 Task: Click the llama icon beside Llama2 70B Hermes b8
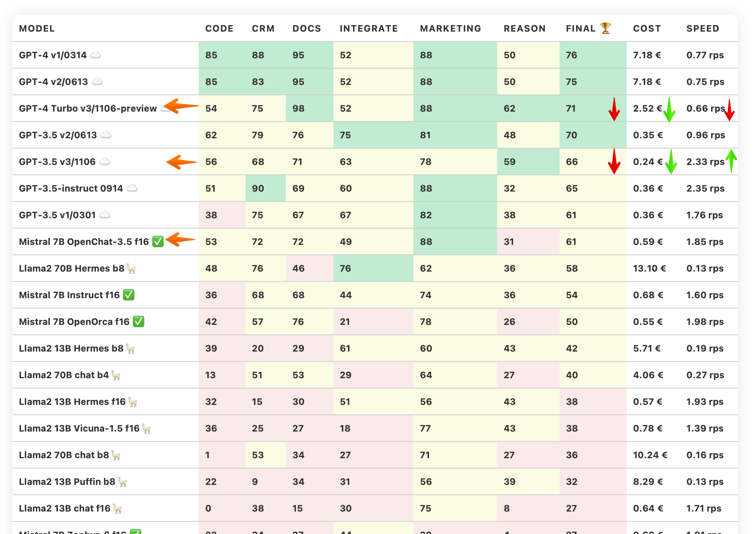pyautogui.click(x=131, y=269)
